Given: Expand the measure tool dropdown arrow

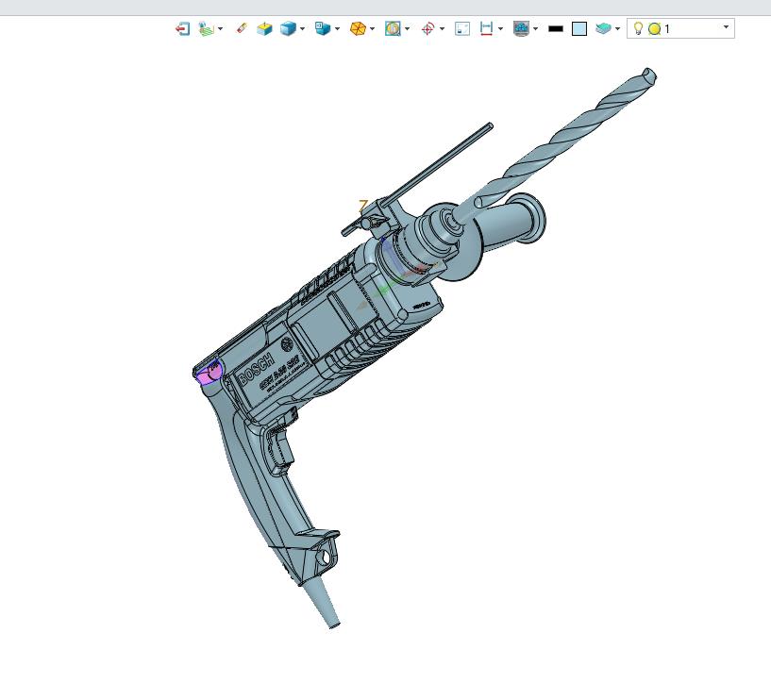Looking at the screenshot, I should tap(500, 29).
